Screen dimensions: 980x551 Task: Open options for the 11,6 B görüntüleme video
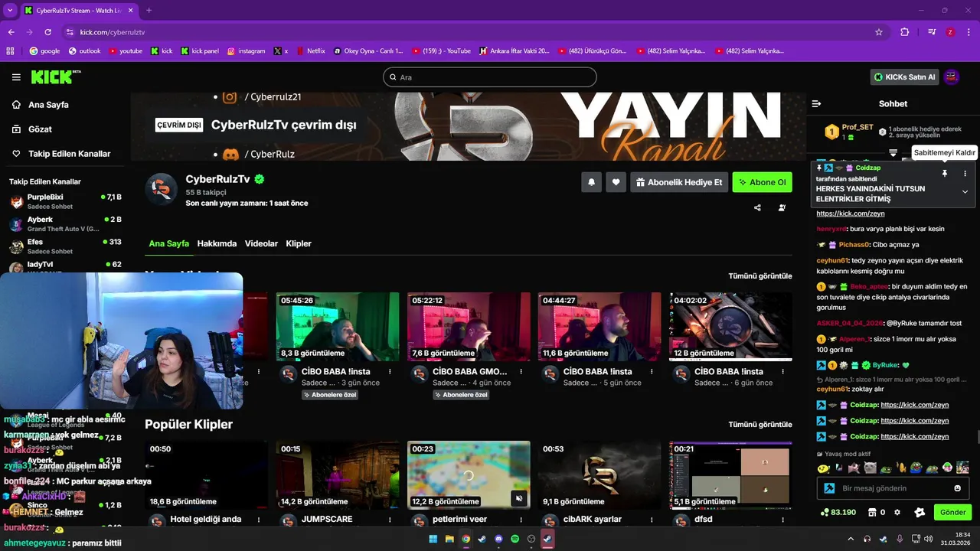(x=652, y=371)
